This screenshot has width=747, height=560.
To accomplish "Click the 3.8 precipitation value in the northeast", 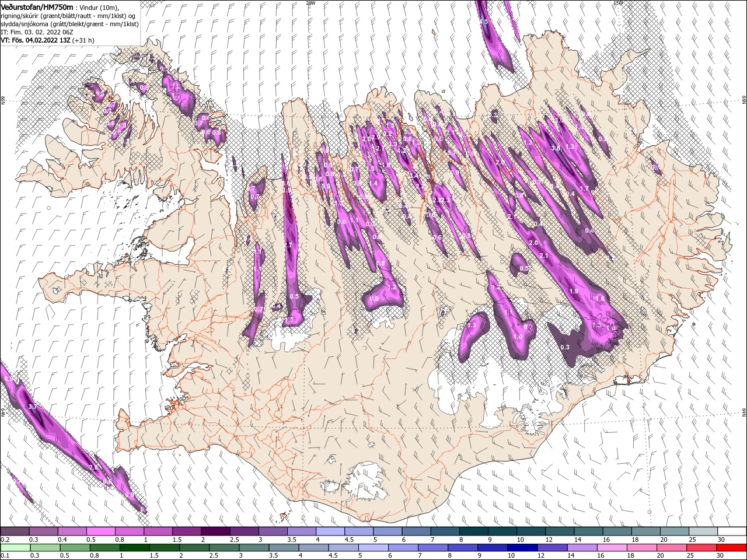I will pos(556,148).
